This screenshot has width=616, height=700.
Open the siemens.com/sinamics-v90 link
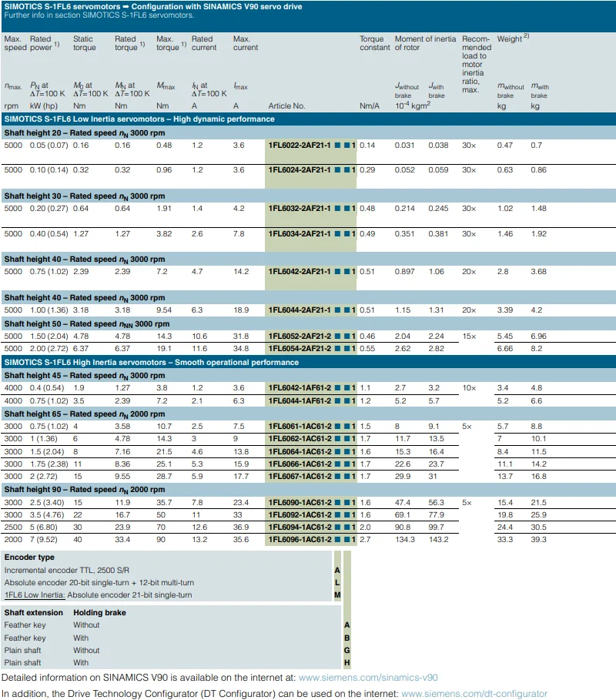(368, 678)
